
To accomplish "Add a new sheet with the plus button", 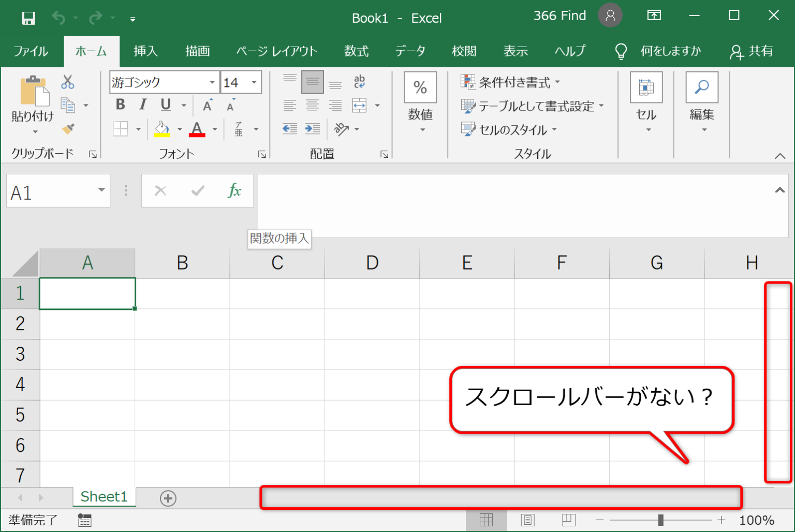I will tap(168, 497).
